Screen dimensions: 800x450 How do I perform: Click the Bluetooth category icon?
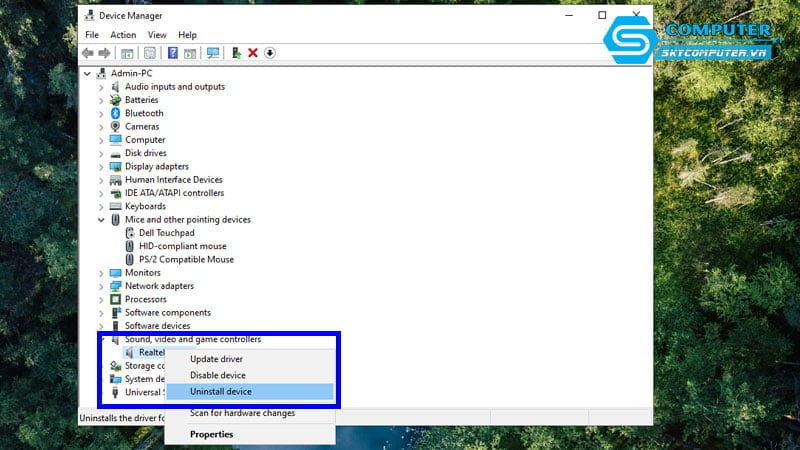(116, 113)
